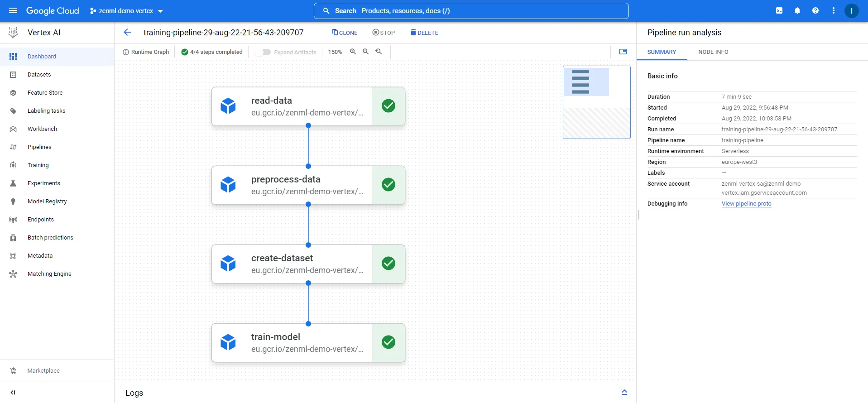Expand the Logs panel
Screen dimensions: 868x403
(624, 392)
